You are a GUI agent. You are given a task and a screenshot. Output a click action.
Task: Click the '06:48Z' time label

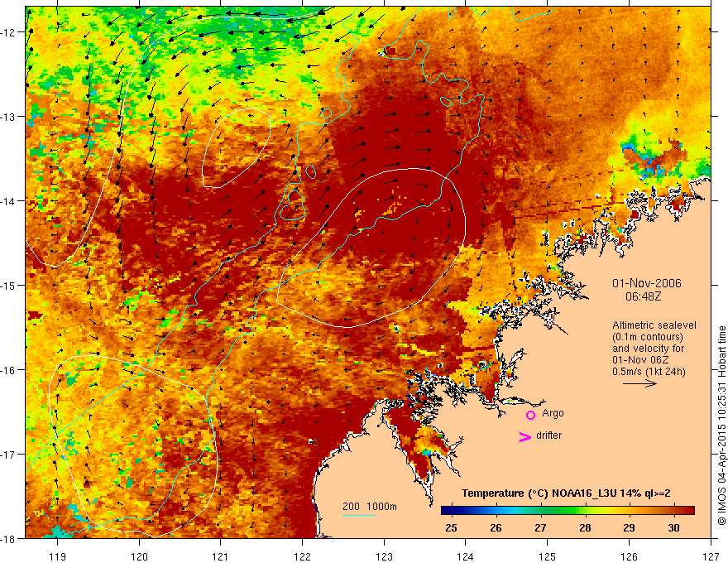[643, 296]
